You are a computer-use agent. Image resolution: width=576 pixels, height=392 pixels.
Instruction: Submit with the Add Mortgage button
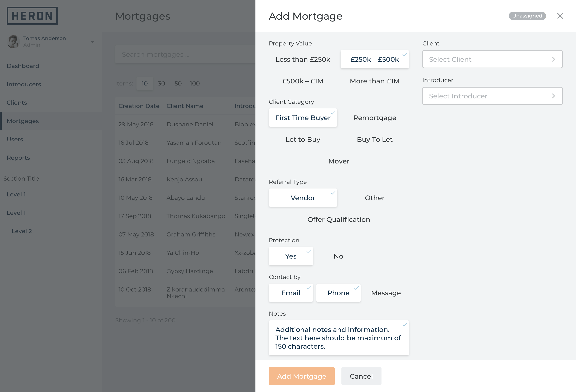(x=302, y=376)
